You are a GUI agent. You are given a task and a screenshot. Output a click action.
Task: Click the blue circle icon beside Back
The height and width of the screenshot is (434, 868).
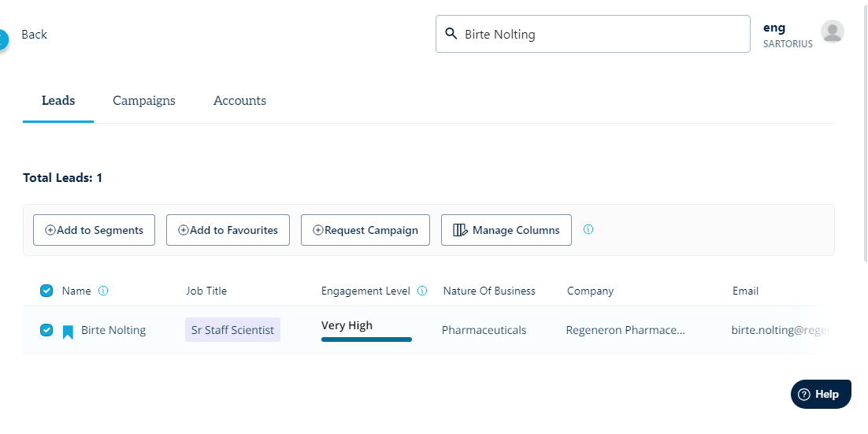coord(2,39)
